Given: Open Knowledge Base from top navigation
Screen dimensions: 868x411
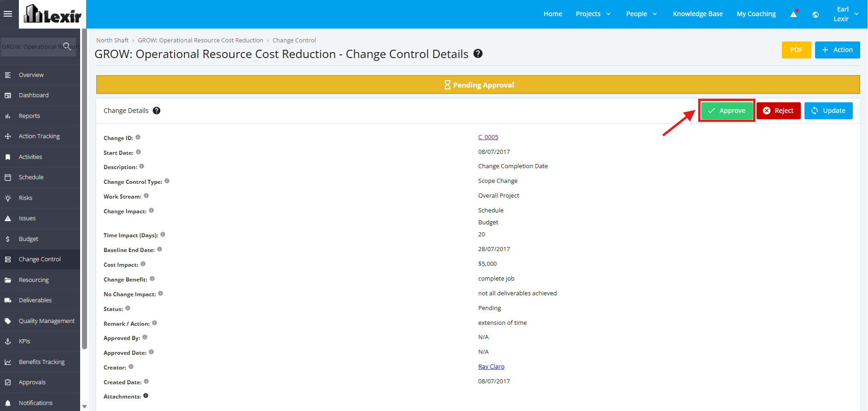Looking at the screenshot, I should [x=698, y=14].
